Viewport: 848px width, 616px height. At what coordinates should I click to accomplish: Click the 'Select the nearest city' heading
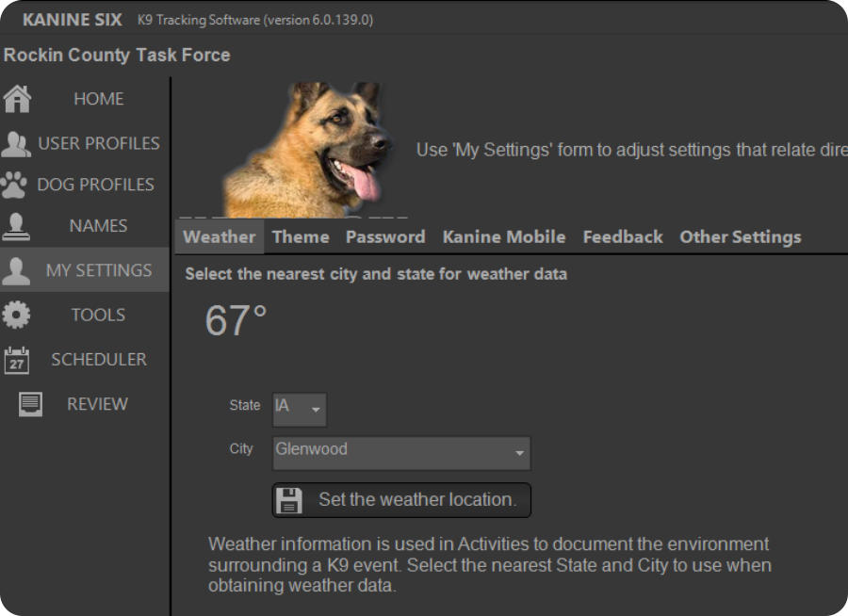tap(376, 274)
